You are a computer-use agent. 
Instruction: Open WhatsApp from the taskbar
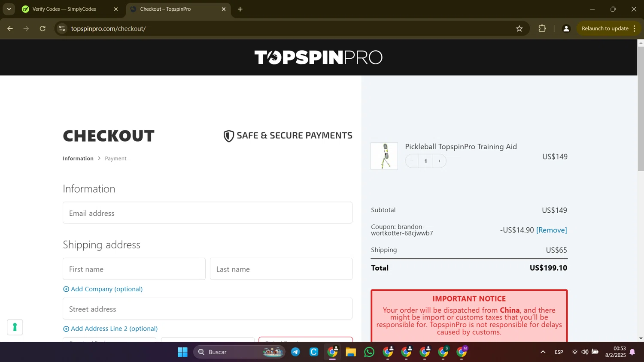pos(369,352)
